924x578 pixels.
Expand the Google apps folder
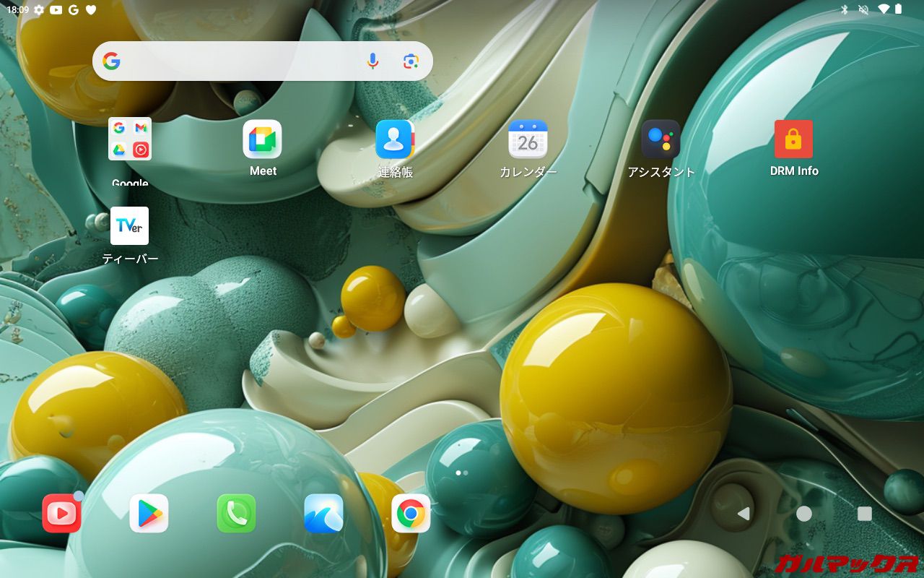point(130,139)
